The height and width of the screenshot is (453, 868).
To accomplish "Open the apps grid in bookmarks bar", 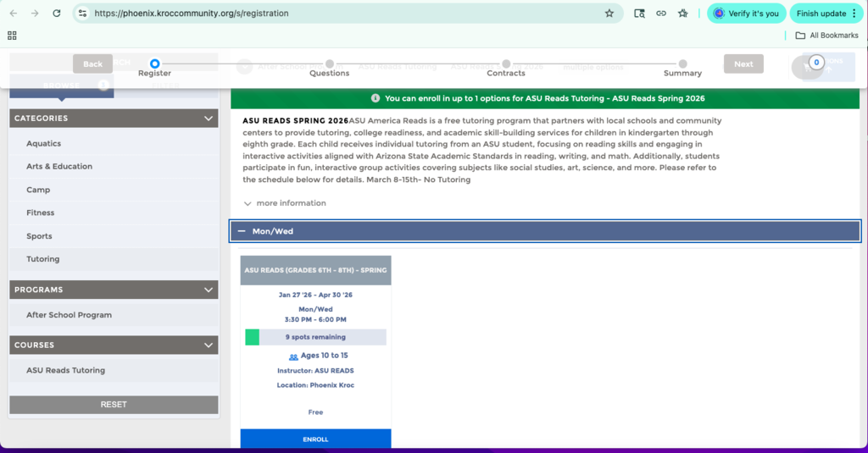I will [12, 36].
